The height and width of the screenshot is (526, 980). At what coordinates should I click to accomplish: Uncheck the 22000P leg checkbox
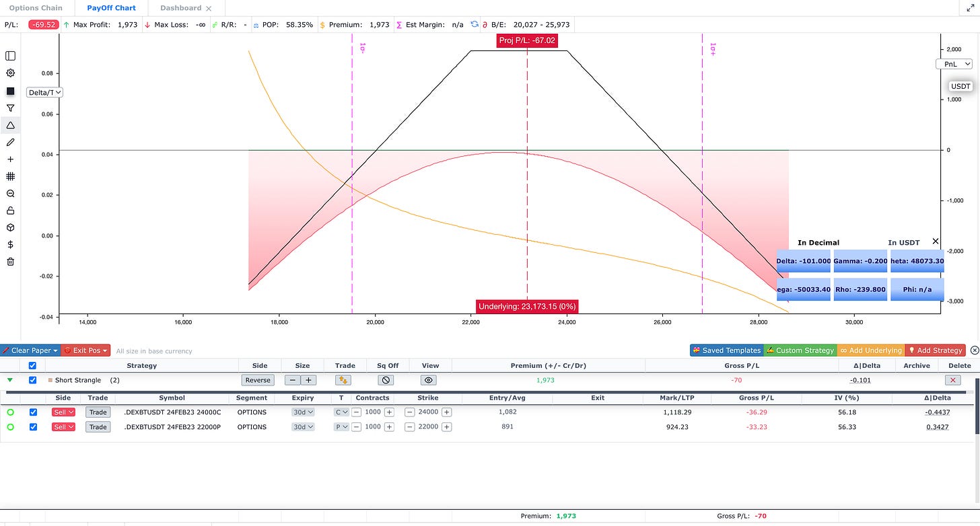[34, 427]
